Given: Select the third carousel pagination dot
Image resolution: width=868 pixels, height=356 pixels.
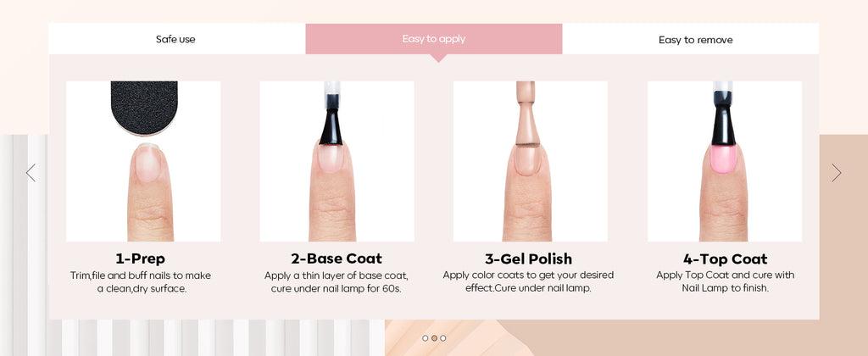Looking at the screenshot, I should click(x=442, y=337).
